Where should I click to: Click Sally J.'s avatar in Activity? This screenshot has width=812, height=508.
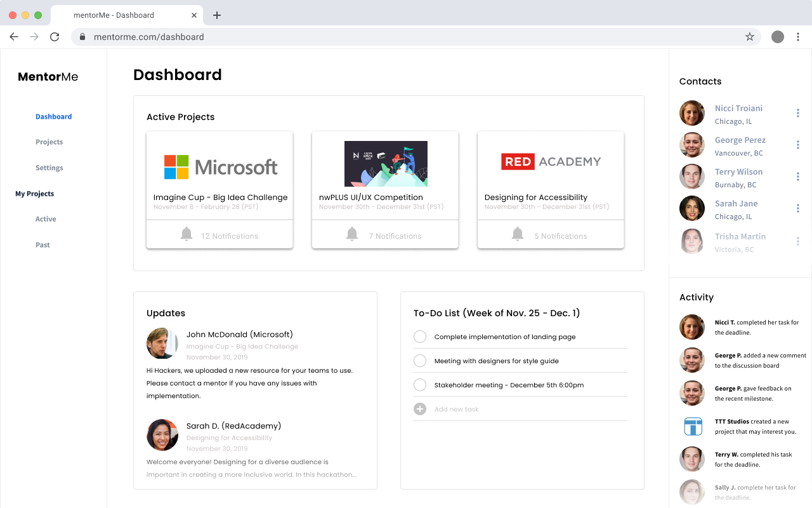(692, 492)
